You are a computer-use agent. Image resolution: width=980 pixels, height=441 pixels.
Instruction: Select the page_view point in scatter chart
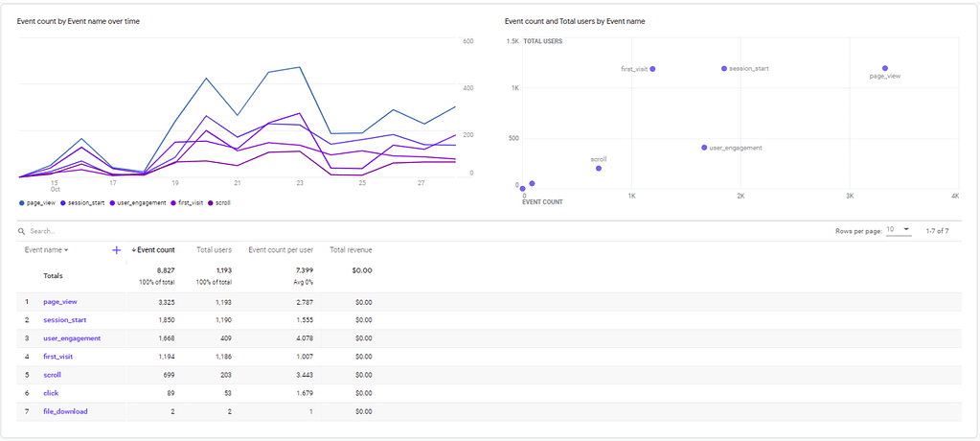pos(885,68)
